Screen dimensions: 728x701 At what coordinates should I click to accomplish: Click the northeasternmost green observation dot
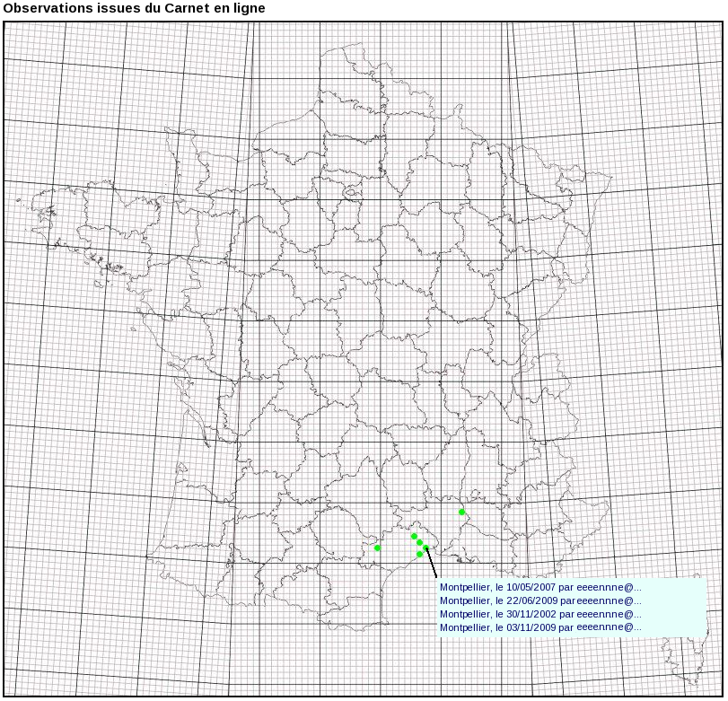tap(462, 512)
